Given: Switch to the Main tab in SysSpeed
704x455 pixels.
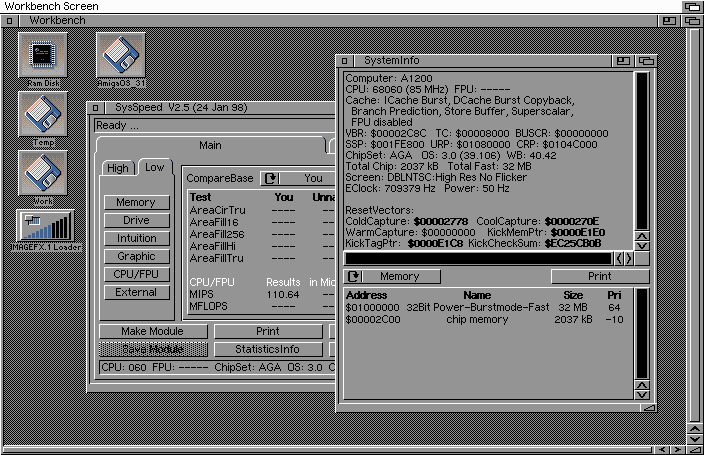Looking at the screenshot, I should point(210,146).
